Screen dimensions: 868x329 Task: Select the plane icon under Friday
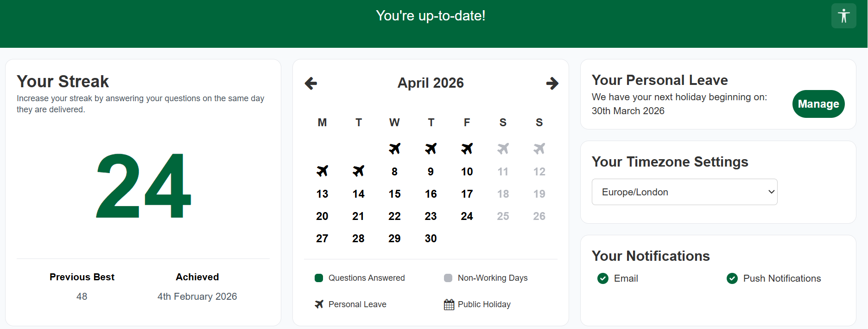point(467,148)
